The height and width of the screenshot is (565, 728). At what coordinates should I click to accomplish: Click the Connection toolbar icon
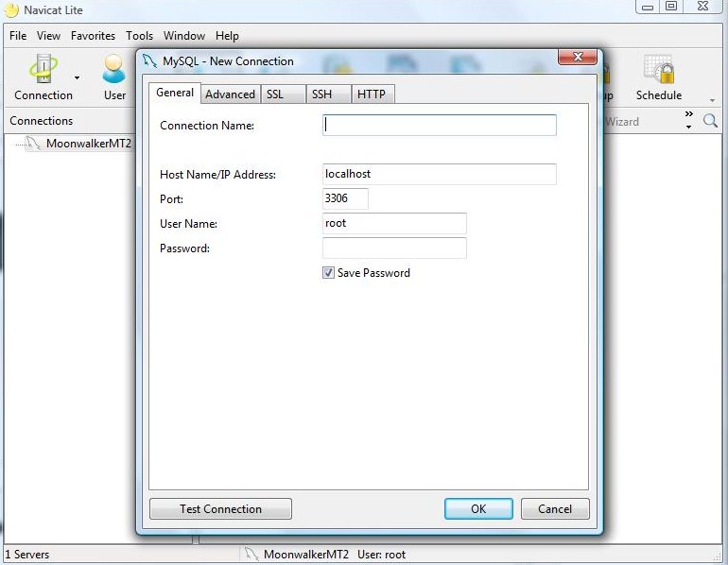coord(43,77)
